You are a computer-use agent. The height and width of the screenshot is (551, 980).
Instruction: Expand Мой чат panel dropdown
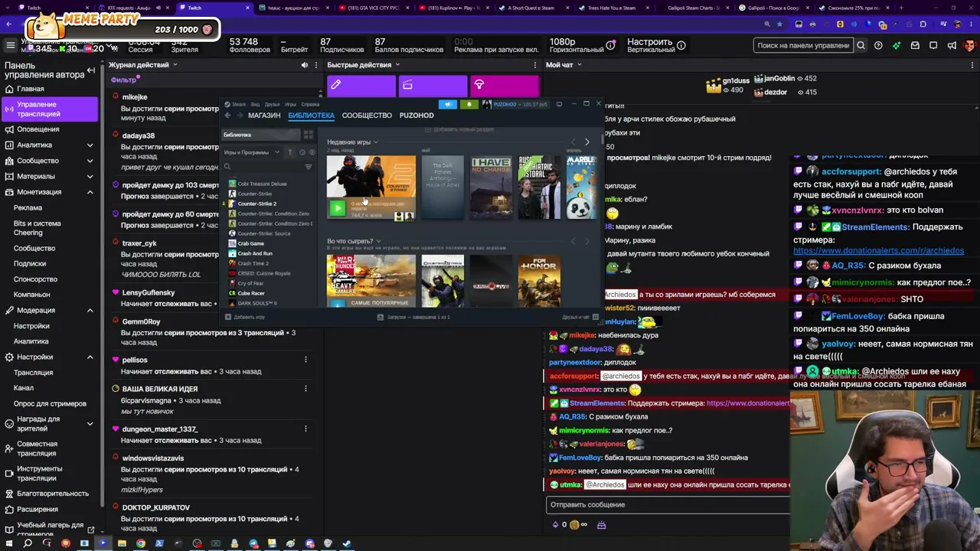(x=579, y=65)
